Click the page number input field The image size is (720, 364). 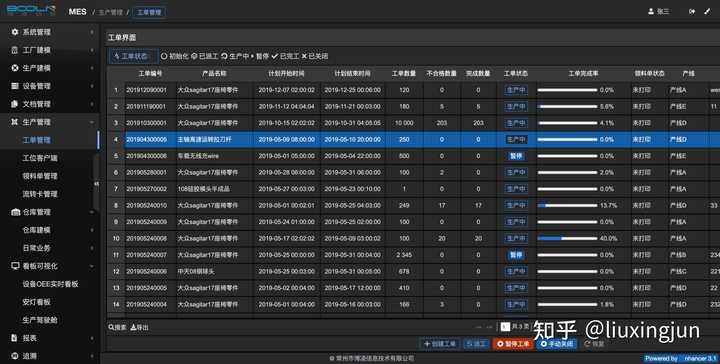[x=505, y=327]
